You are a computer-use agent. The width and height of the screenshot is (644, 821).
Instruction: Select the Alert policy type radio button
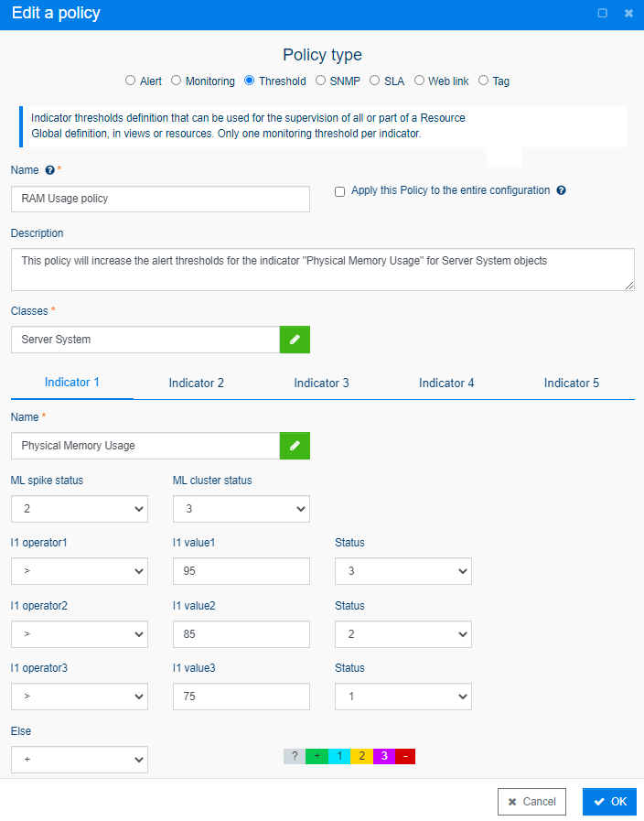[x=130, y=81]
